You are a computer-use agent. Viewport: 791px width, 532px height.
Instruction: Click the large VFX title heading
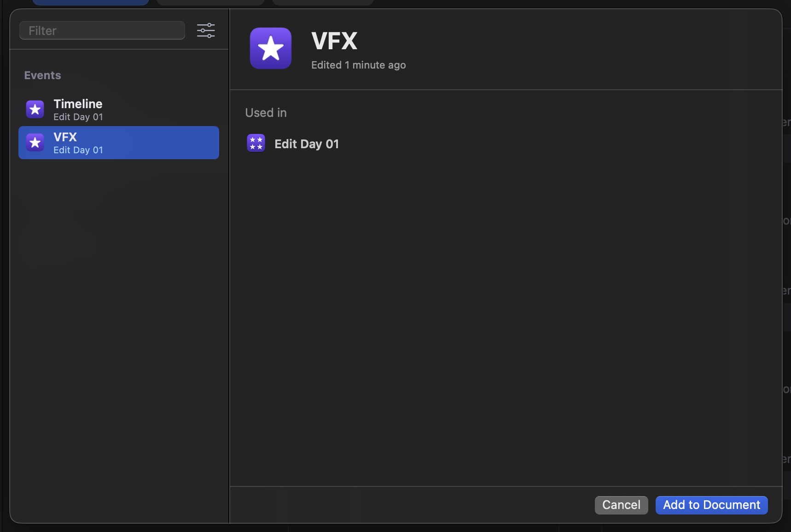334,41
